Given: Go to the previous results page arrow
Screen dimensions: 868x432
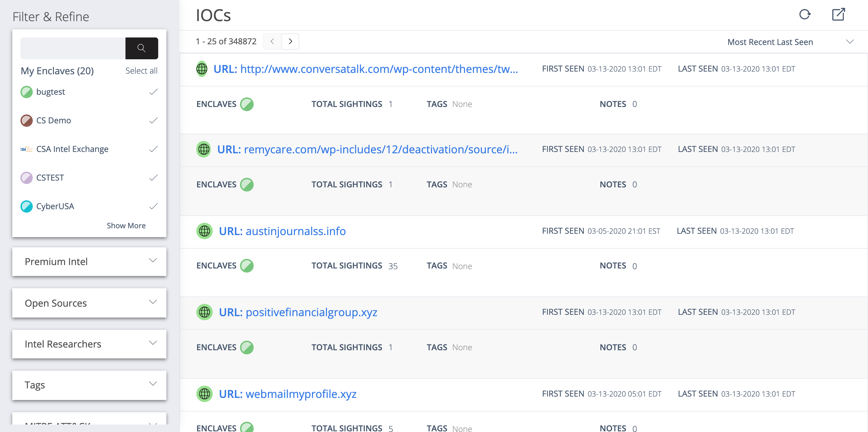Looking at the screenshot, I should (272, 42).
